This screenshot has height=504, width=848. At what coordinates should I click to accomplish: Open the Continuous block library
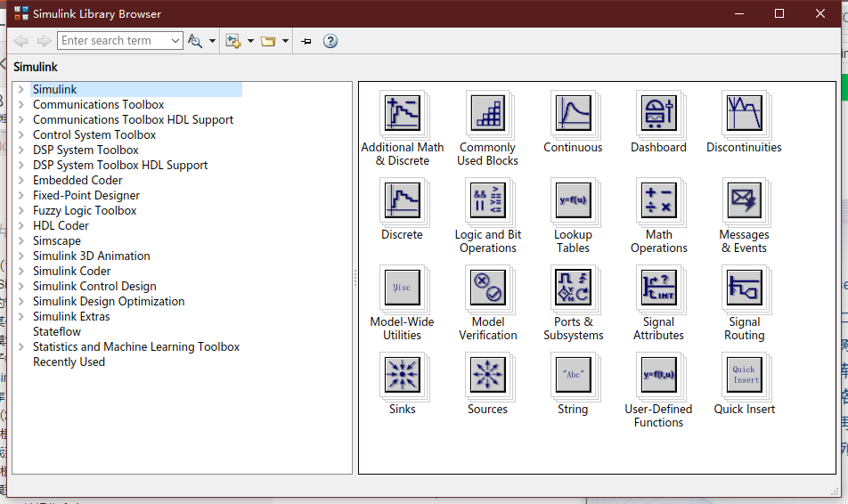(574, 115)
